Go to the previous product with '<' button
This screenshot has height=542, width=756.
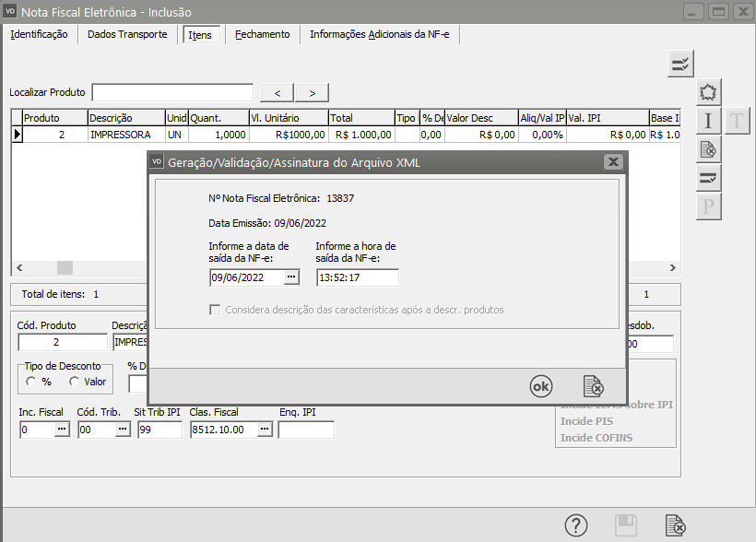[278, 92]
